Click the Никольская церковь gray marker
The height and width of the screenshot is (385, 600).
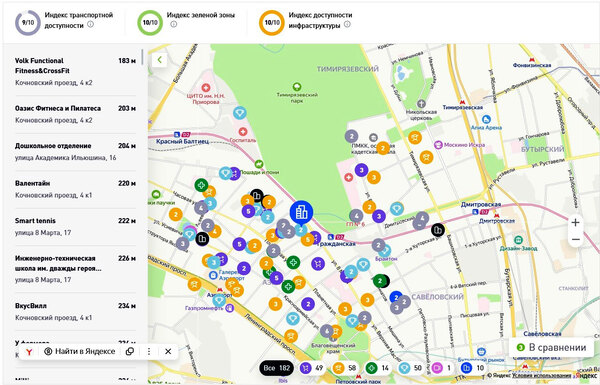[x=421, y=103]
